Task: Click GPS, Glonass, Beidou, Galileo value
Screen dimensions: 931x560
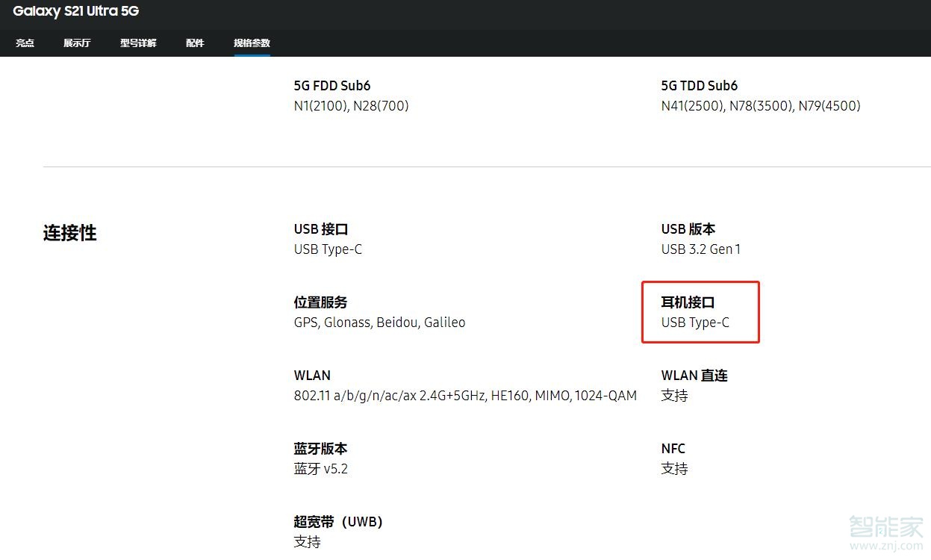Action: click(380, 323)
